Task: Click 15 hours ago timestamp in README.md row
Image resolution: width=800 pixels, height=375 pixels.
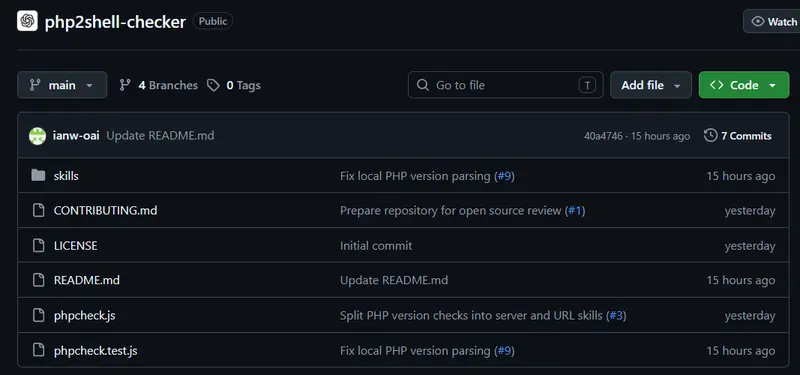Action: pyautogui.click(x=741, y=280)
